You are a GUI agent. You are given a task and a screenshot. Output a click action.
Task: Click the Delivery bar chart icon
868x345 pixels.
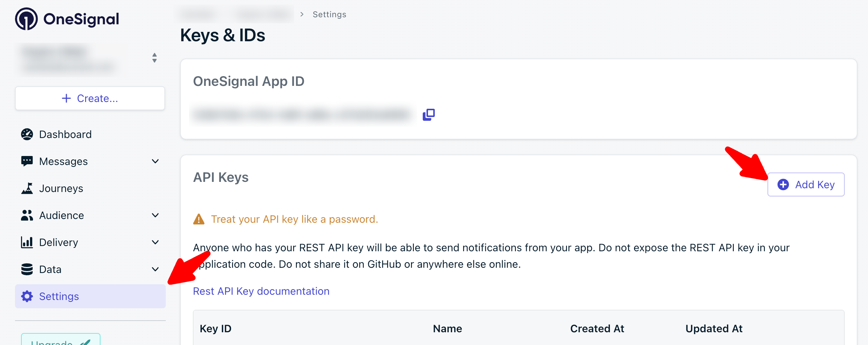pos(27,242)
